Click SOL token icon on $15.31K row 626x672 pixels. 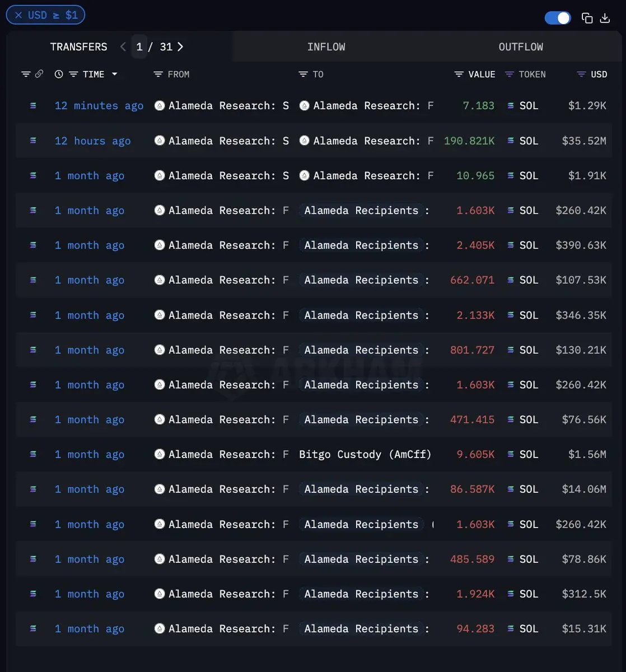tap(511, 628)
